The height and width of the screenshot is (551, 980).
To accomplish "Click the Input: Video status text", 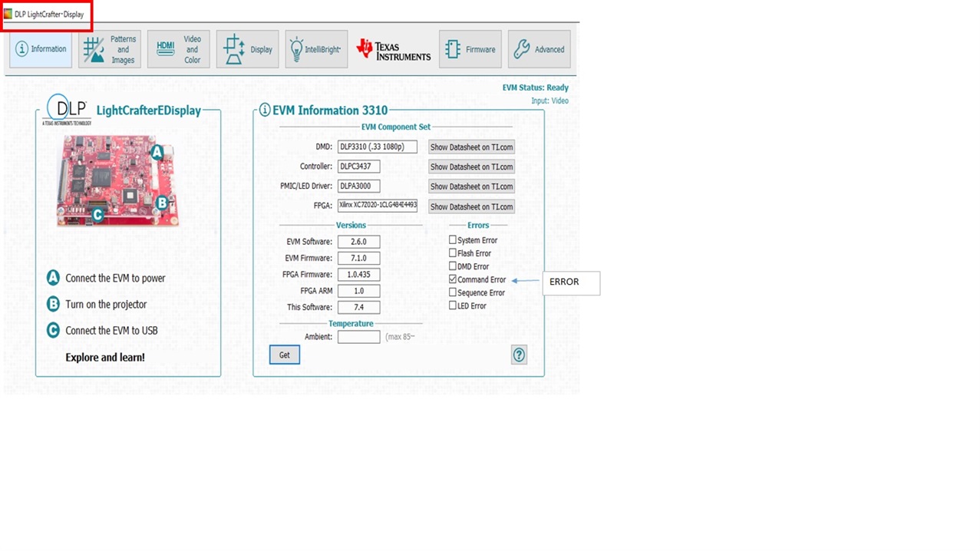I will (x=549, y=101).
